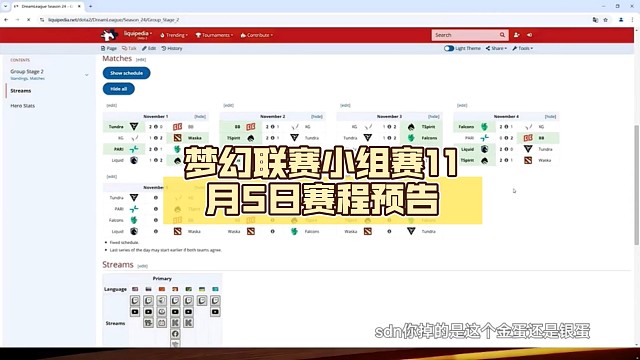Click the Show schedule button
Viewport: 640px width, 360px height.
[x=127, y=73]
